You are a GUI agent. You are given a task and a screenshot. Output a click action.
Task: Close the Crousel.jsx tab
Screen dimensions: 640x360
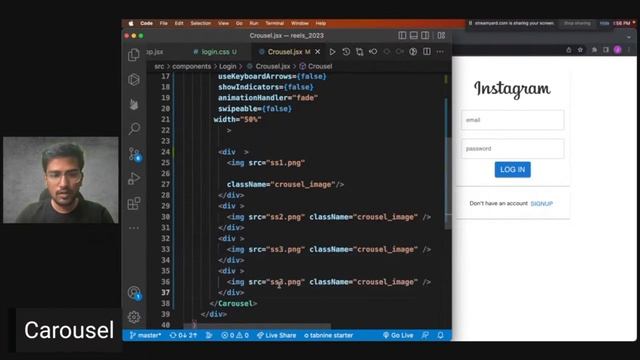pyautogui.click(x=318, y=52)
